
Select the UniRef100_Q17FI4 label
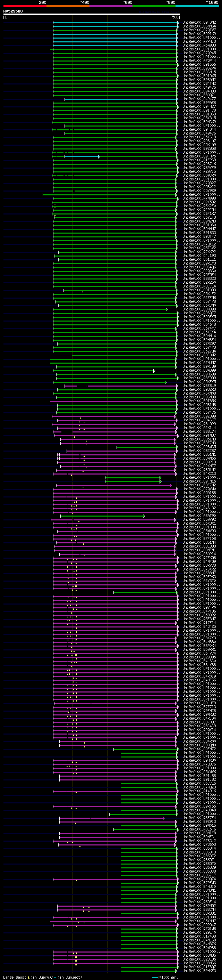coord(199,623)
